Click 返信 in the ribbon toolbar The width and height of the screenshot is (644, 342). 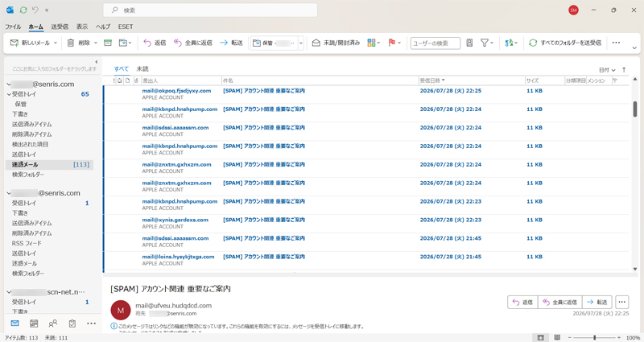tap(155, 43)
